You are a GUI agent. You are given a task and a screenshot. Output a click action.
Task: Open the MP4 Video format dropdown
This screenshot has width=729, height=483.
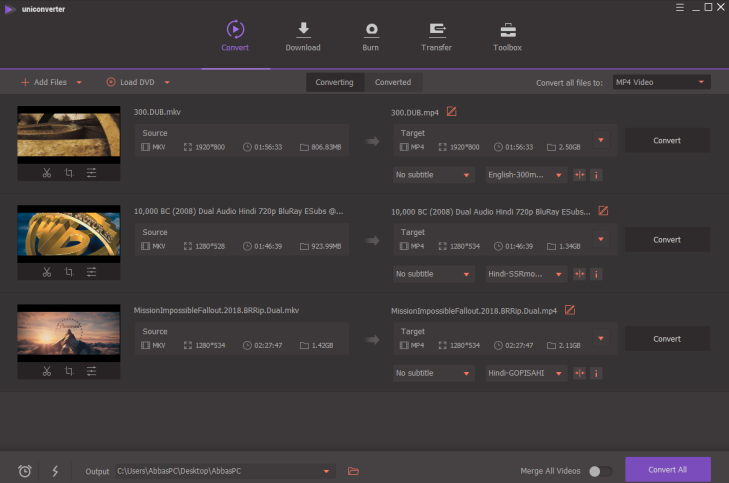click(661, 82)
